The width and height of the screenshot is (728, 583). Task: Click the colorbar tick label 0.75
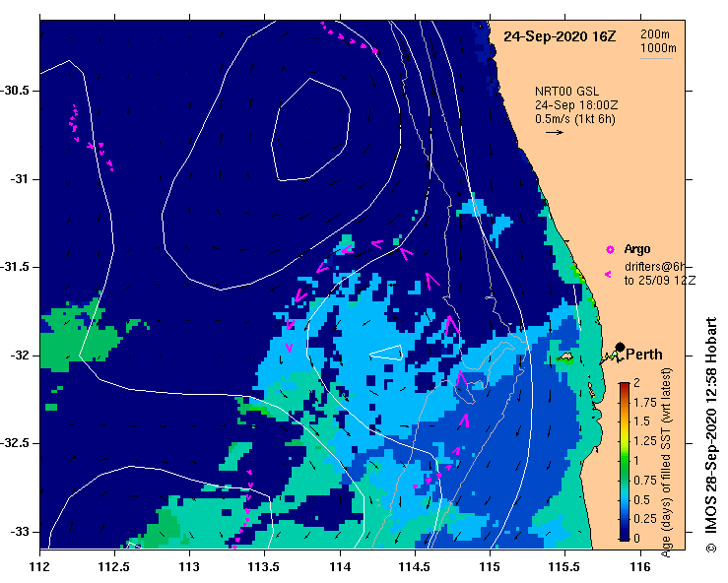645,481
